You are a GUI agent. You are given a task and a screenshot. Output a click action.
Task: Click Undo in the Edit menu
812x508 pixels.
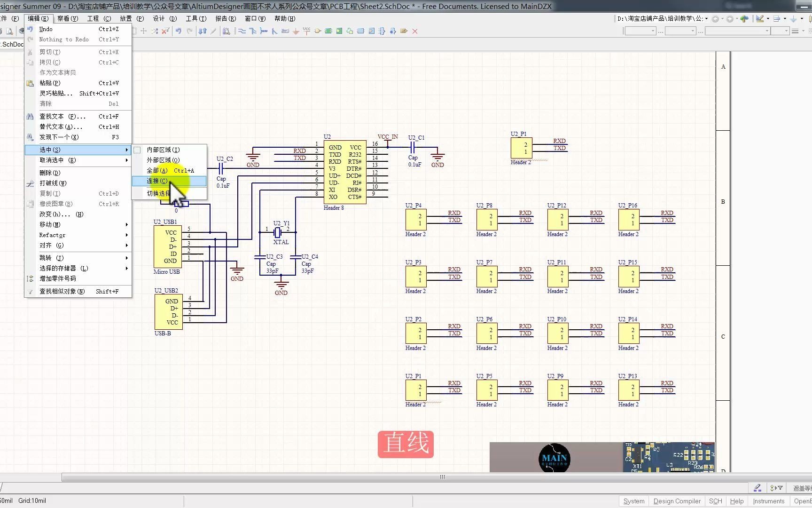coord(78,29)
